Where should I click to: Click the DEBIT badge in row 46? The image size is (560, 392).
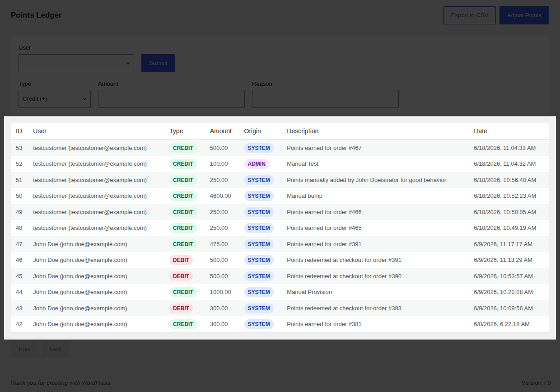pos(181,260)
